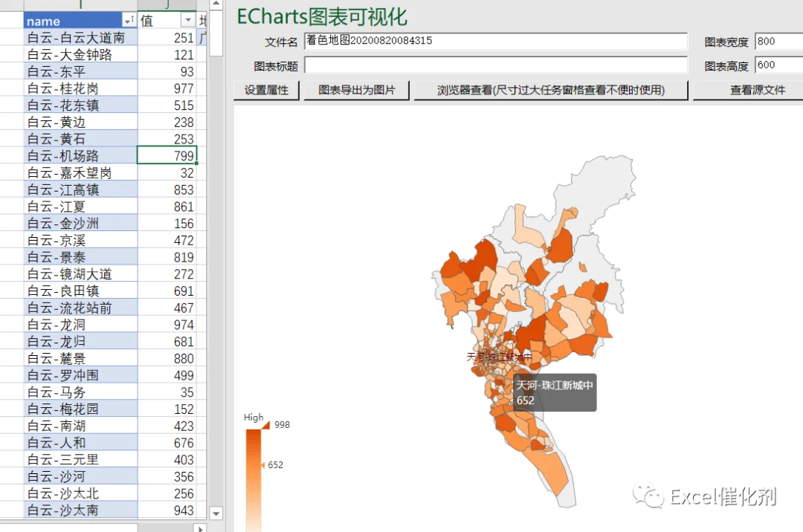Select cell 白云-桂花岗

coord(80,88)
